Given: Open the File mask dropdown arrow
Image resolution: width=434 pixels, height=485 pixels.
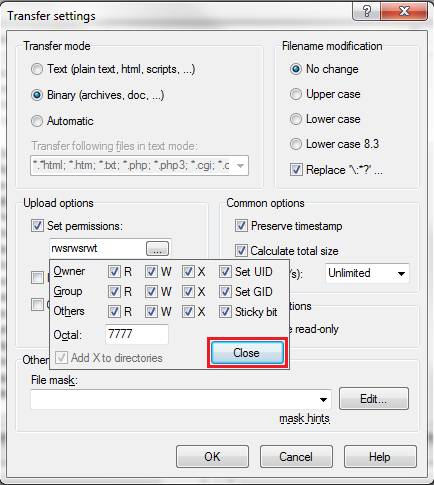Looking at the screenshot, I should 323,399.
